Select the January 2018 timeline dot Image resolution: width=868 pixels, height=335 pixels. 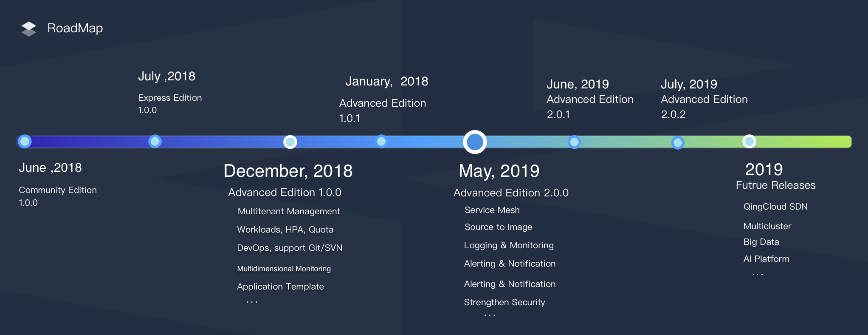(381, 141)
